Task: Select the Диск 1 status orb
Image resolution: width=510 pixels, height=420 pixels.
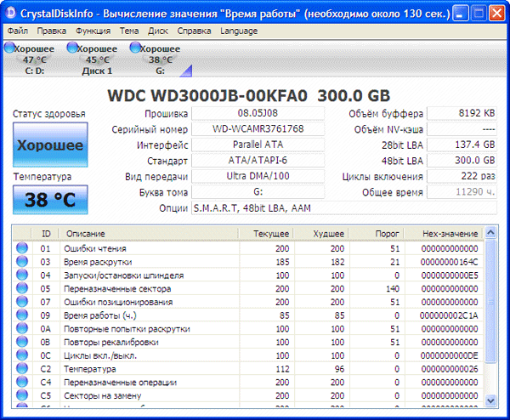Action: (x=72, y=48)
